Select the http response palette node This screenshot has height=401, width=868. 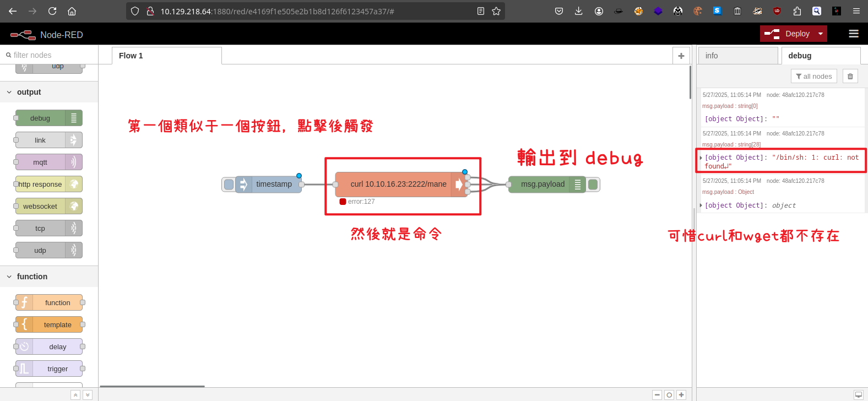(x=49, y=184)
